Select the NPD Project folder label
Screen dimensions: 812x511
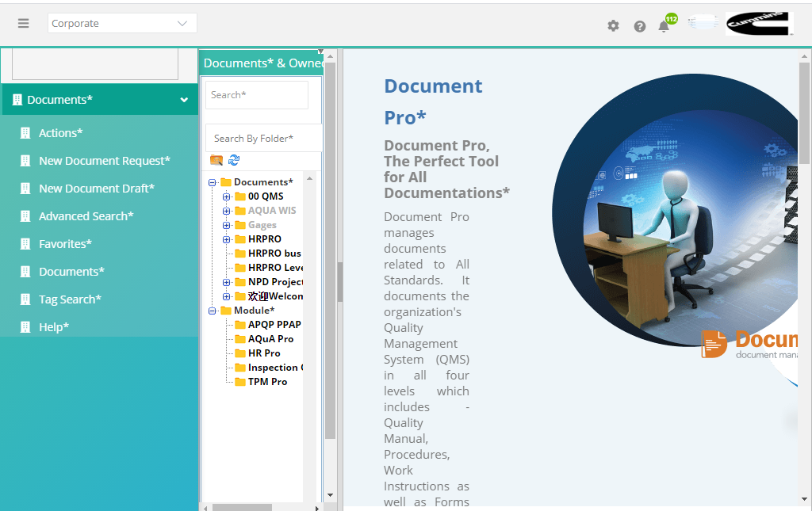pyautogui.click(x=275, y=282)
